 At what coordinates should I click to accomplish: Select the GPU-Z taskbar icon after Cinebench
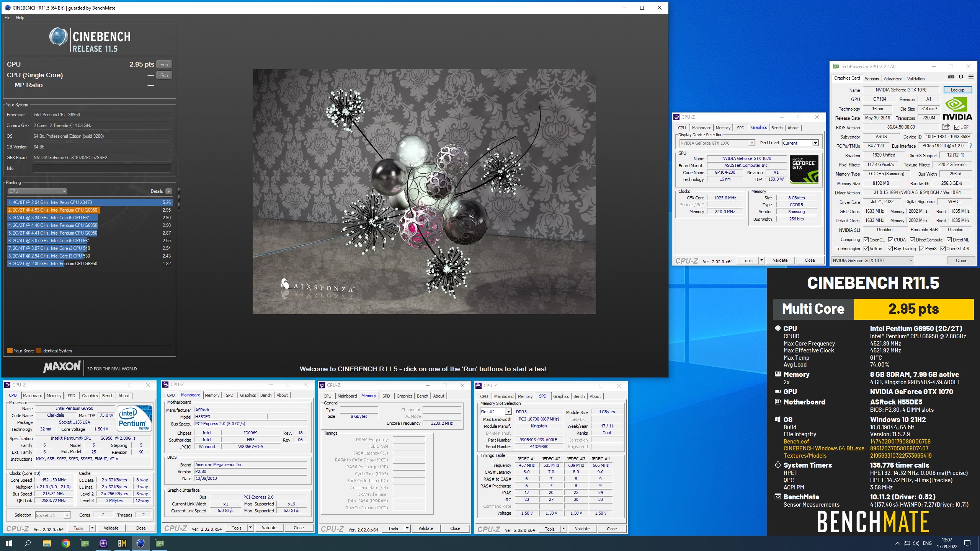pos(159,543)
